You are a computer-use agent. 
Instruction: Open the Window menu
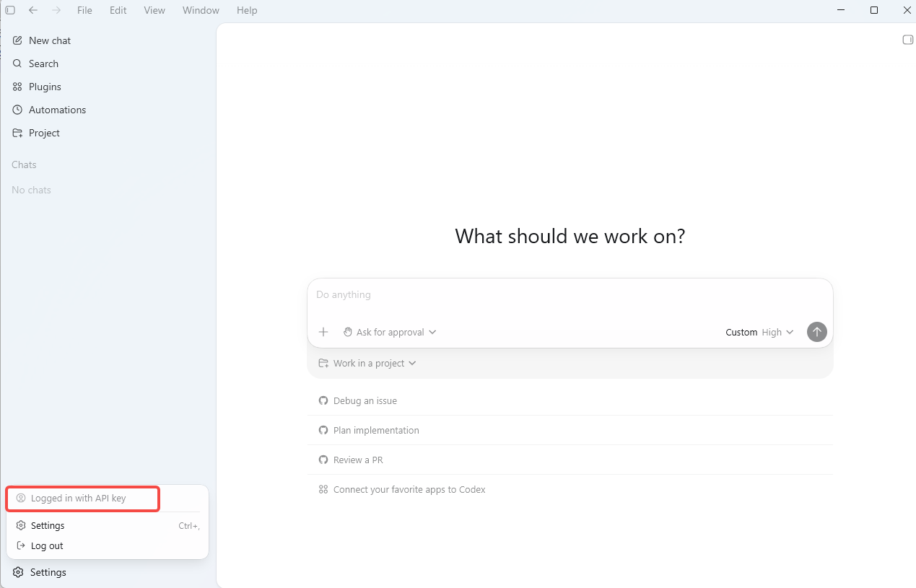[x=201, y=10]
